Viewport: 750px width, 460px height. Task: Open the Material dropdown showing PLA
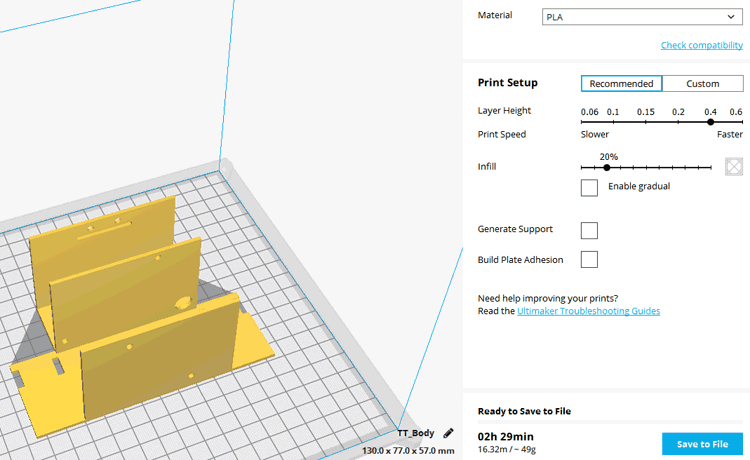642,17
